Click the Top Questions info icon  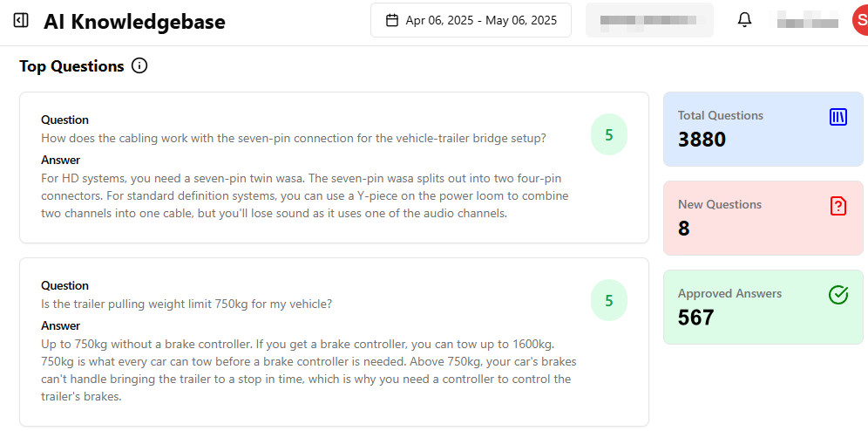[139, 66]
